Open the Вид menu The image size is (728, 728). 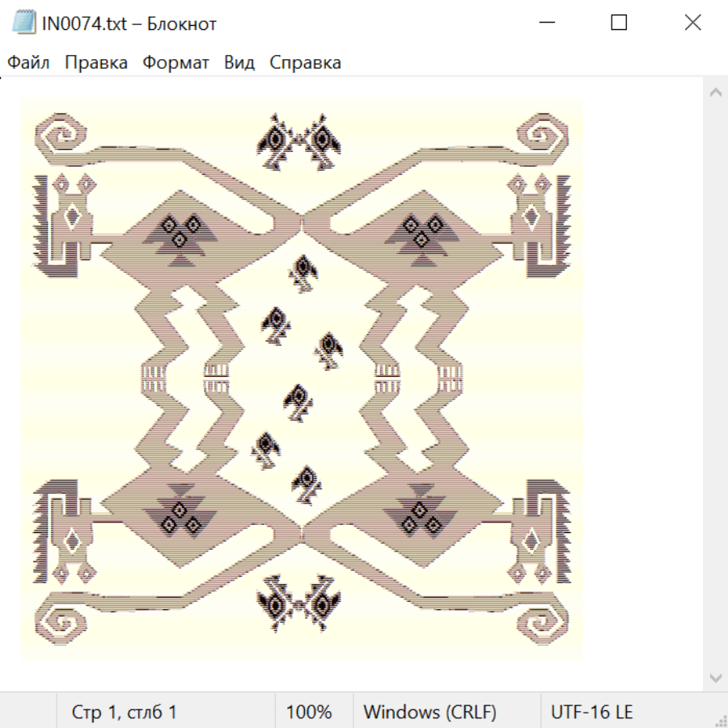coord(239,62)
